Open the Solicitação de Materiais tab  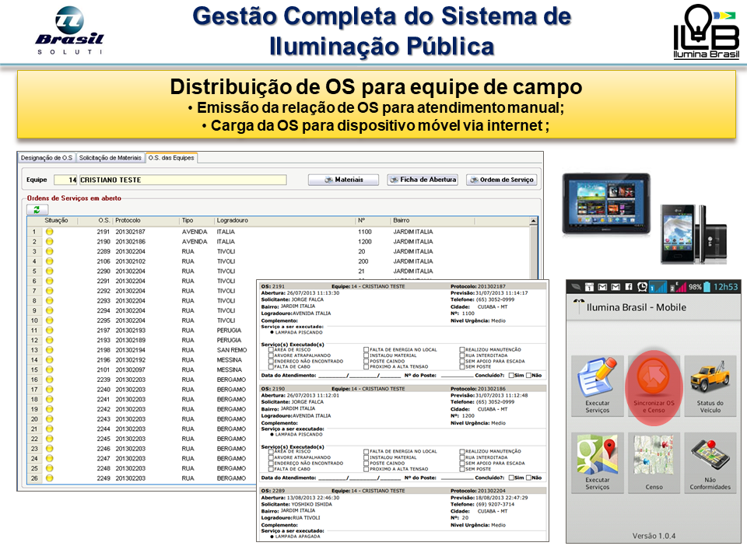(110, 158)
